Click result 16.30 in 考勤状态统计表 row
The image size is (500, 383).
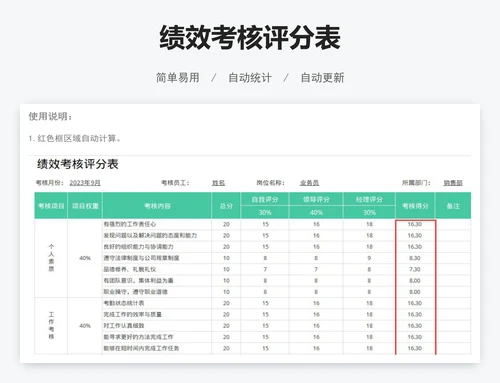[x=415, y=303]
